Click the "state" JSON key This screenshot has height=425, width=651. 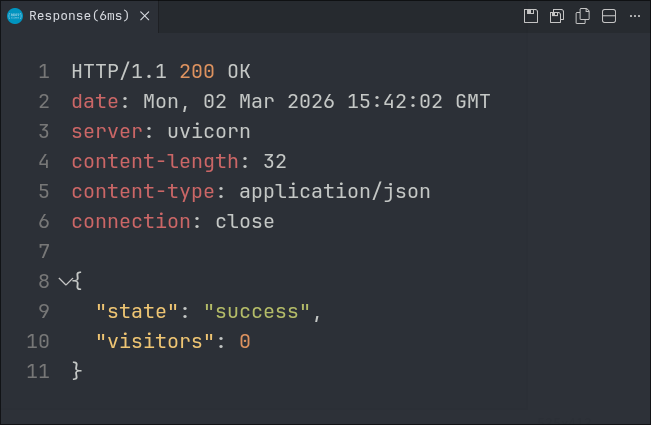click(137, 311)
